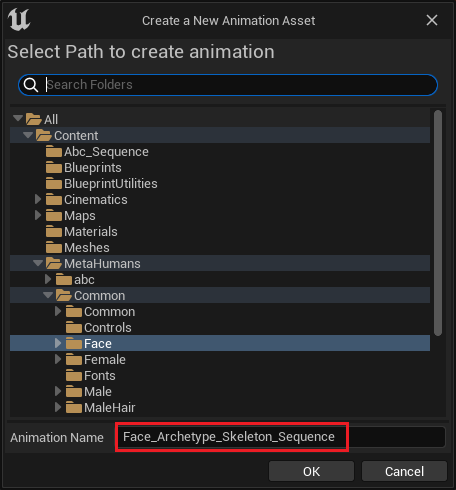Screen dimensions: 456x490
Task: Expand the Cinematics folder arrow
Action: coord(38,199)
